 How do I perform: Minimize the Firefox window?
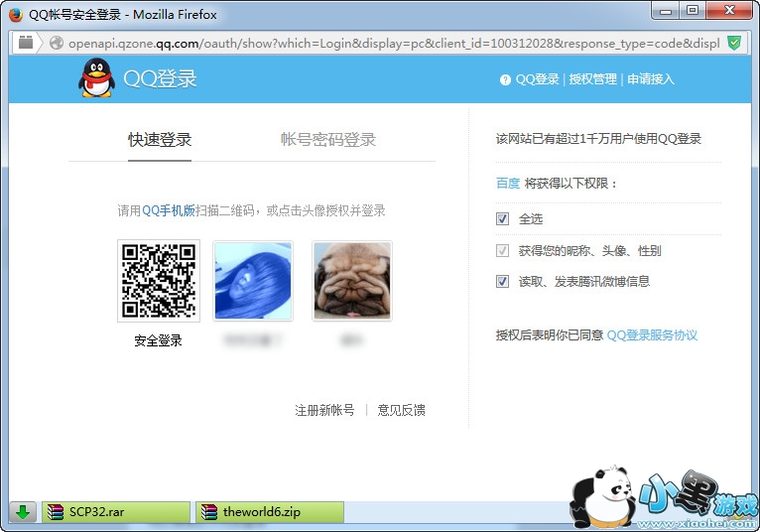[666, 11]
